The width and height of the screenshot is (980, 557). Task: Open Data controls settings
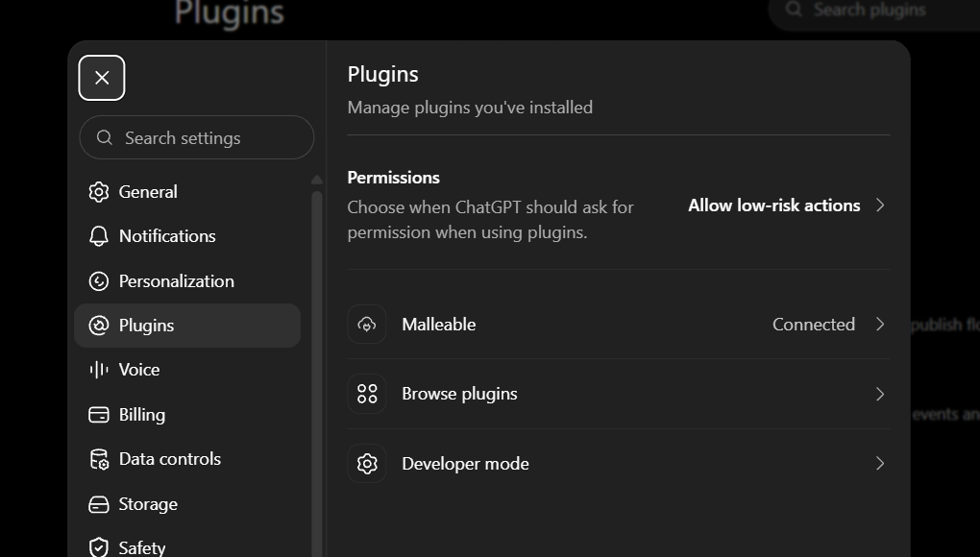[187, 459]
